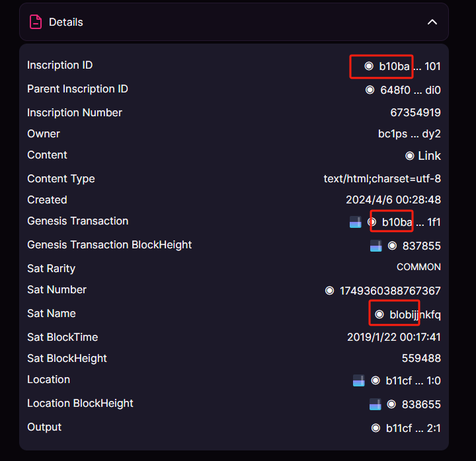Open the owner address bc1ps ... dy2

click(409, 134)
